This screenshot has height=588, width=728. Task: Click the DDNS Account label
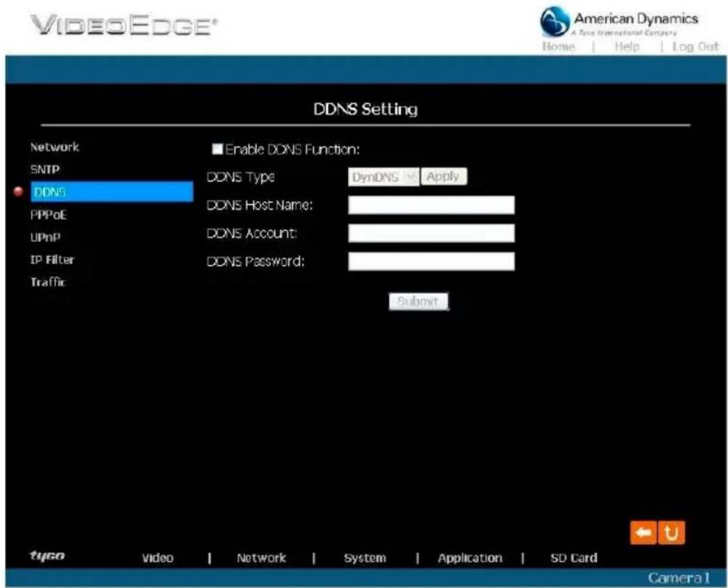click(x=252, y=233)
